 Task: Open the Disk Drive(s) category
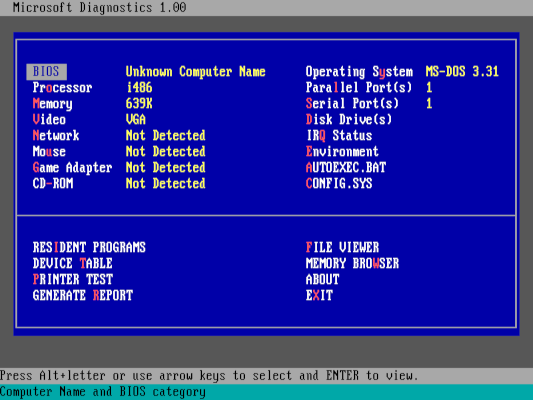click(x=349, y=120)
